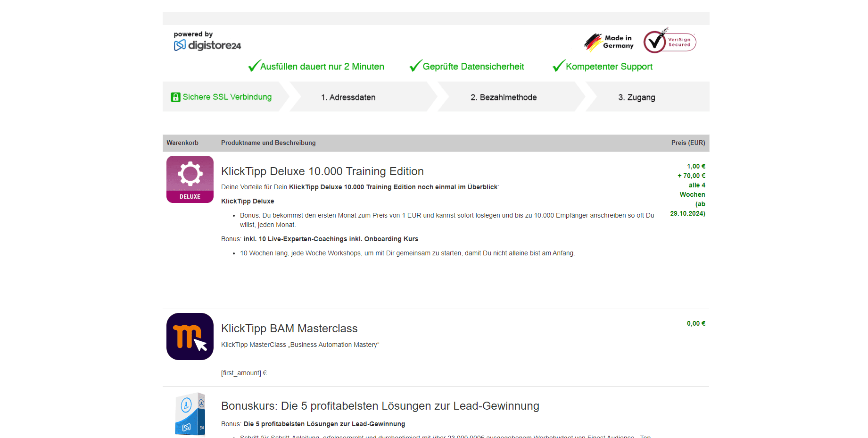Viewport: 868px width, 438px height.
Task: Click the Made in Germany badge
Action: click(609, 42)
